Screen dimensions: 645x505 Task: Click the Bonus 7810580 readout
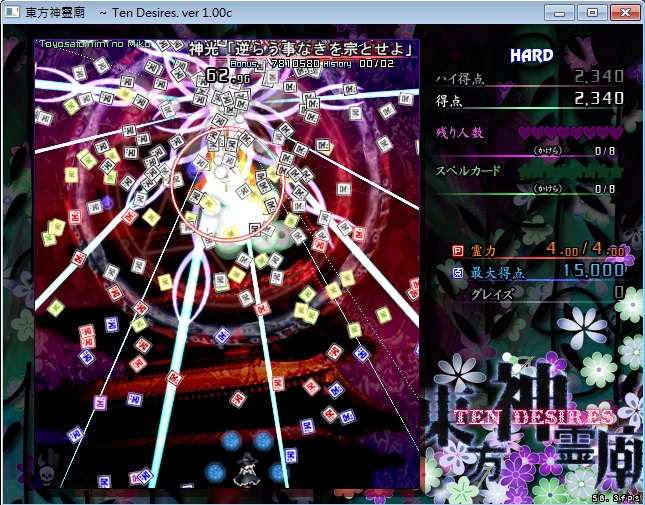tap(275, 64)
